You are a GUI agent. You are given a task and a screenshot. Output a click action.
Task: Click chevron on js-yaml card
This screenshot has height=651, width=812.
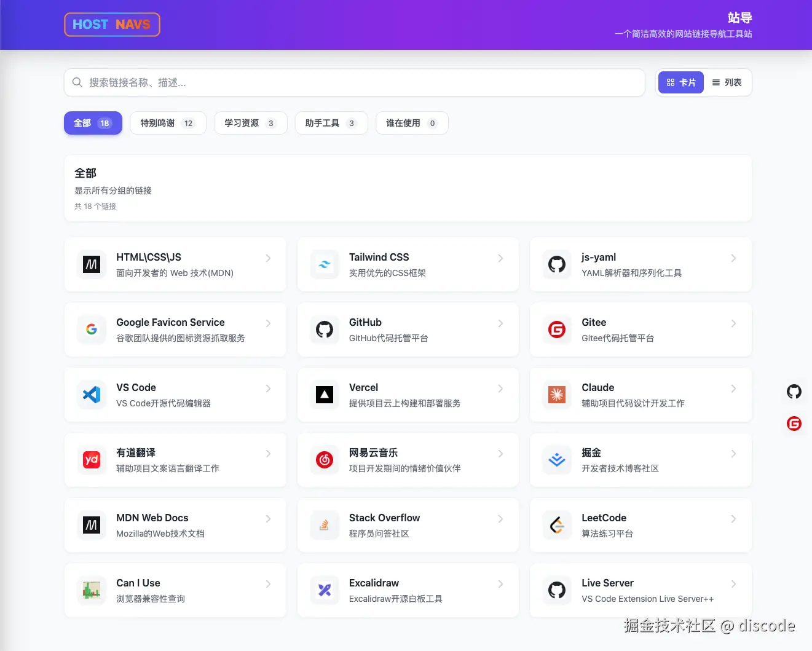[x=733, y=258]
